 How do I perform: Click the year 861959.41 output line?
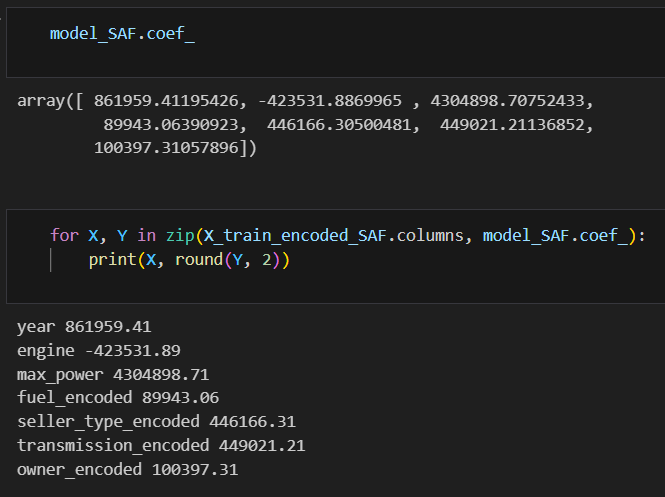click(84, 327)
